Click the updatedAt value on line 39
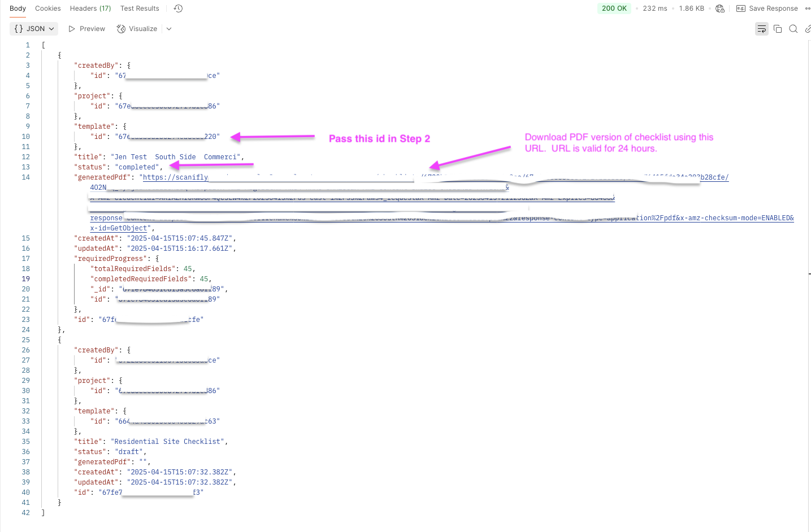The width and height of the screenshot is (811, 532). (180, 482)
